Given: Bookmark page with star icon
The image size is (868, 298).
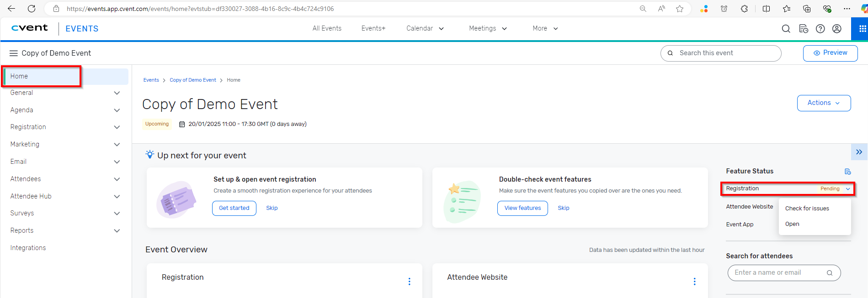Looking at the screenshot, I should coord(680,9).
